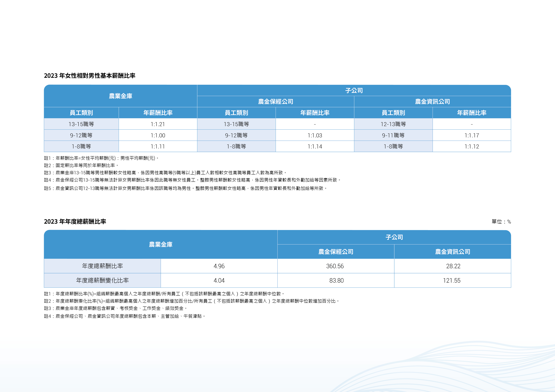Click the heading '2023 年女性相對男性基本薪酬比率'

[x=89, y=76]
